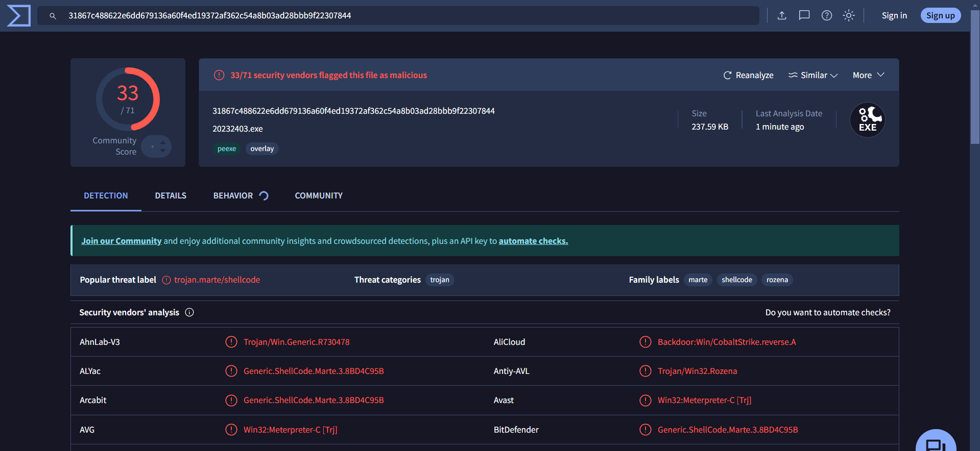The width and height of the screenshot is (980, 451).
Task: Click the trojan.marte/shellcode threat label
Action: (x=217, y=280)
